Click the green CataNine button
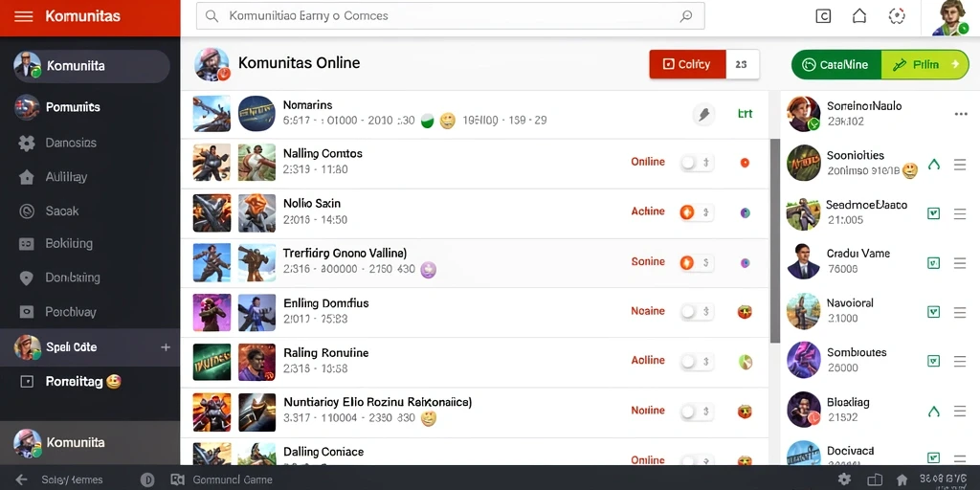Viewport: 980px width, 490px height. pyautogui.click(x=836, y=64)
